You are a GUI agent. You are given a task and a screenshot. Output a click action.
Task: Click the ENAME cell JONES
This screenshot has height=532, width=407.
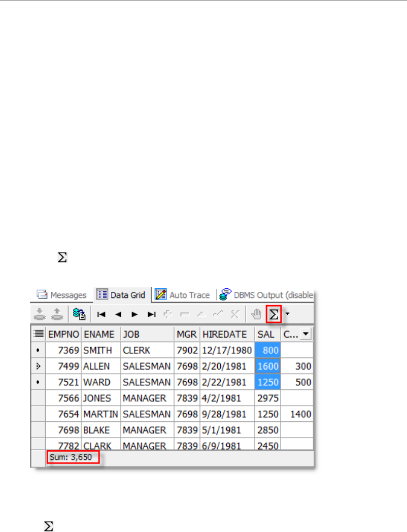point(100,398)
